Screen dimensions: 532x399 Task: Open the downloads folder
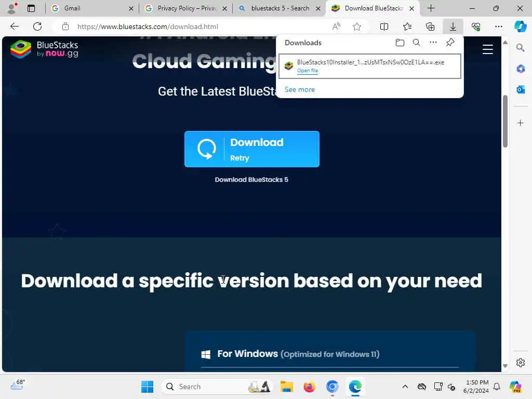pos(400,43)
